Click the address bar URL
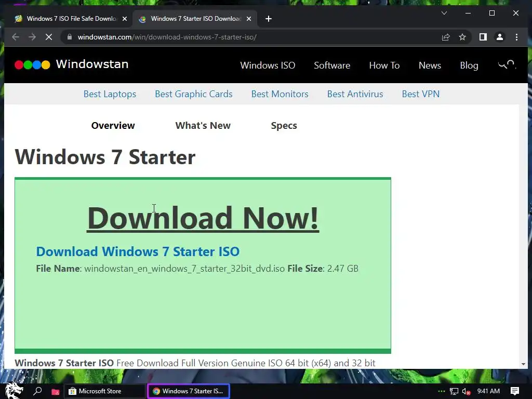This screenshot has width=532, height=399. click(167, 37)
